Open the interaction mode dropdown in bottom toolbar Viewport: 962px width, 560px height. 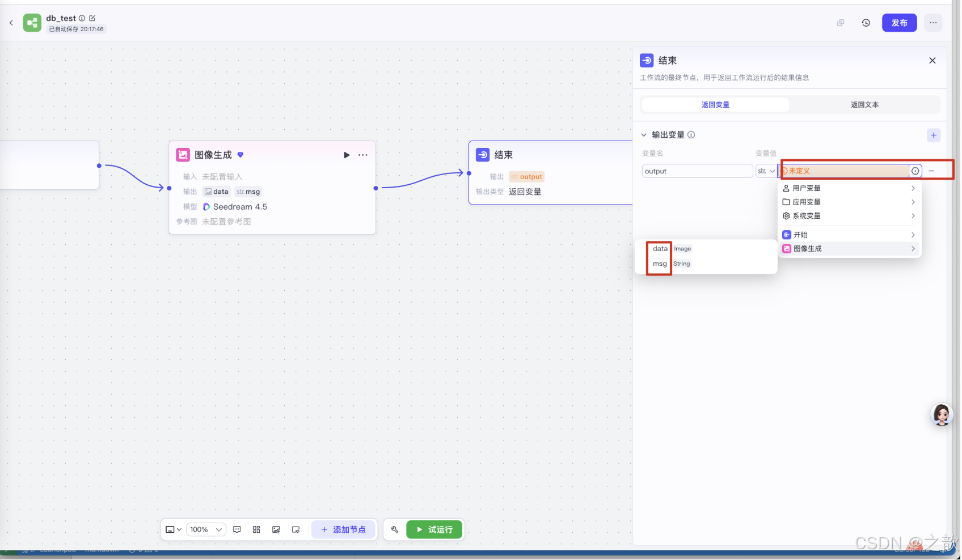174,530
